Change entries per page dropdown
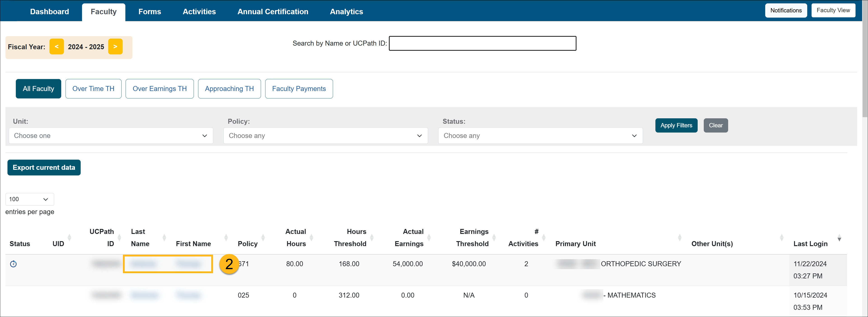 [x=29, y=199]
